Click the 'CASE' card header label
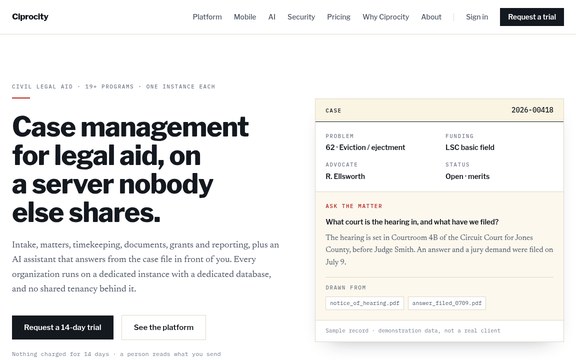The width and height of the screenshot is (576, 360). tap(333, 111)
